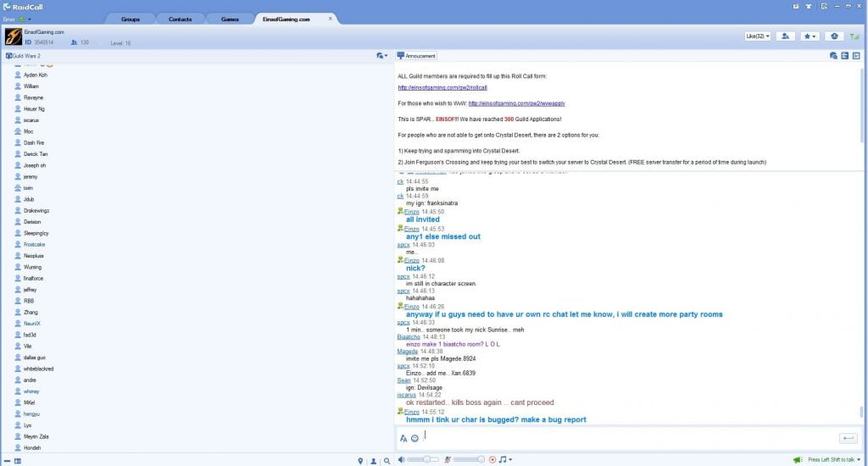Open the music note karaoke dropdown

coord(505,459)
